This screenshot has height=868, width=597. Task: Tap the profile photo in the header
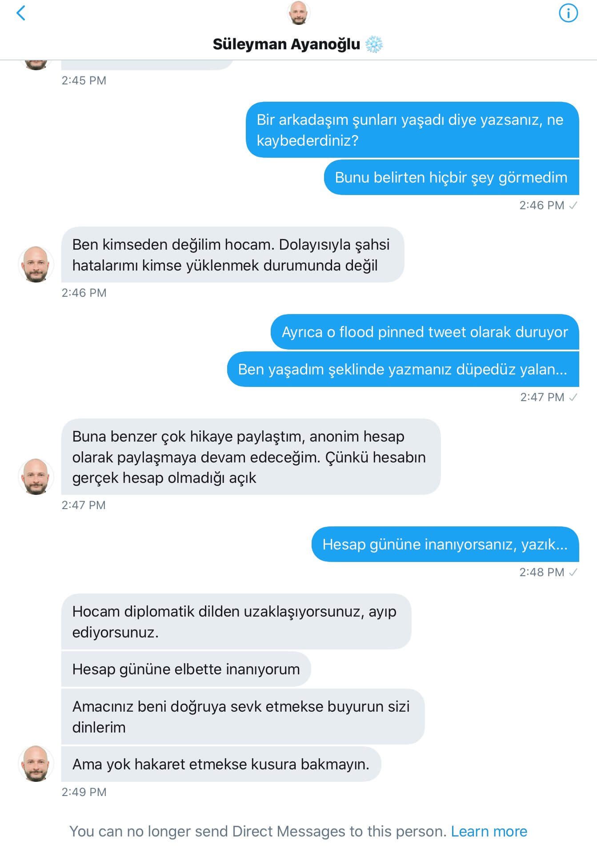coord(298,13)
